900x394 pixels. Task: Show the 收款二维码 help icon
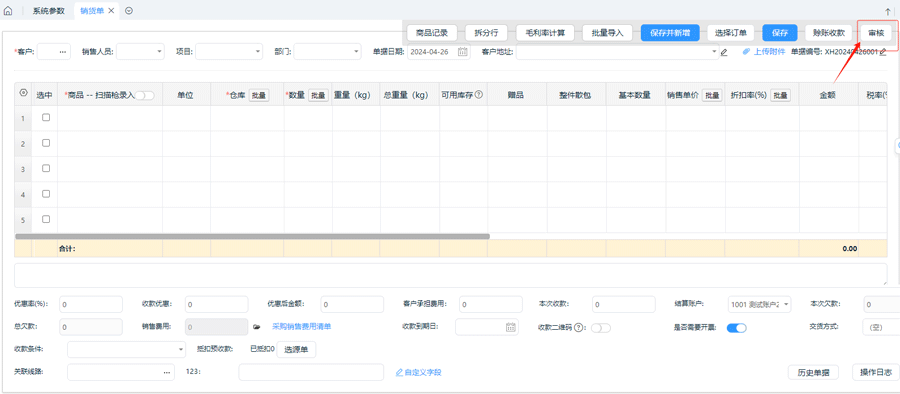[x=578, y=327]
